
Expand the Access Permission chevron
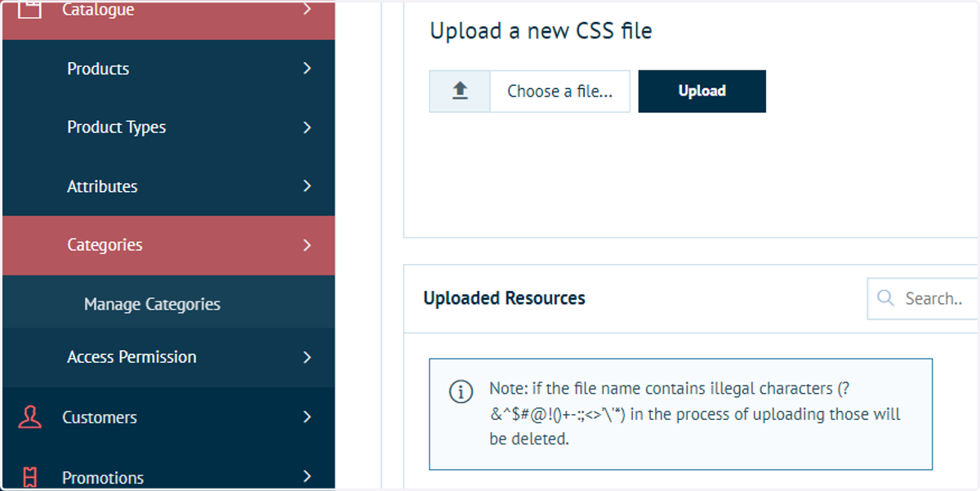click(307, 357)
